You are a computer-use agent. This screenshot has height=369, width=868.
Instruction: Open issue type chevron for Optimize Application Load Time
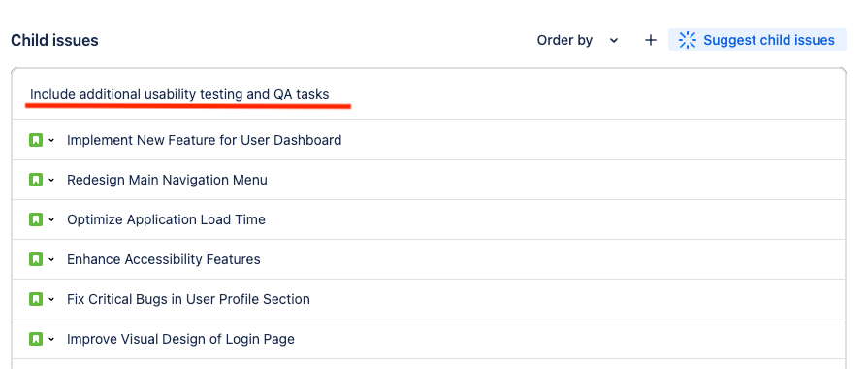click(51, 220)
